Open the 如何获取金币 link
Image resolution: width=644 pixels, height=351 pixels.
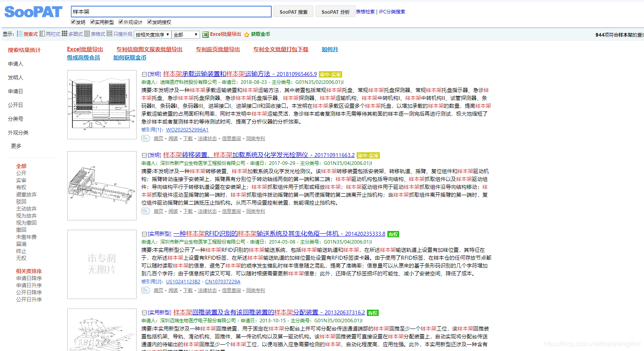point(130,57)
